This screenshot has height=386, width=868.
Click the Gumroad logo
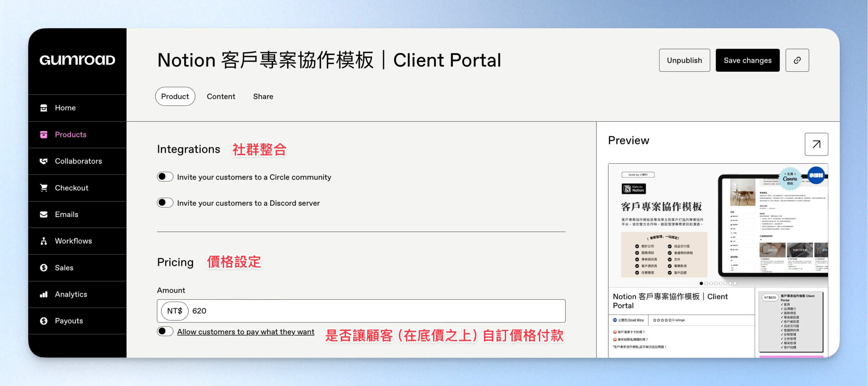pos(77,60)
